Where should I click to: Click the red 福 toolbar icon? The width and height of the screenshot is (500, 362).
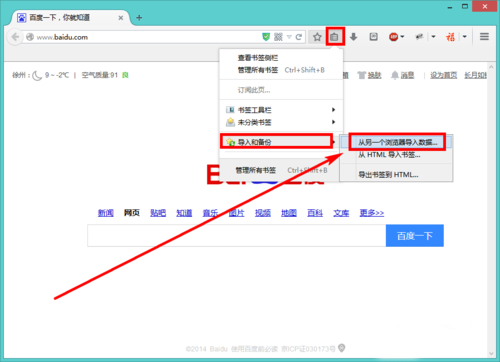[450, 37]
